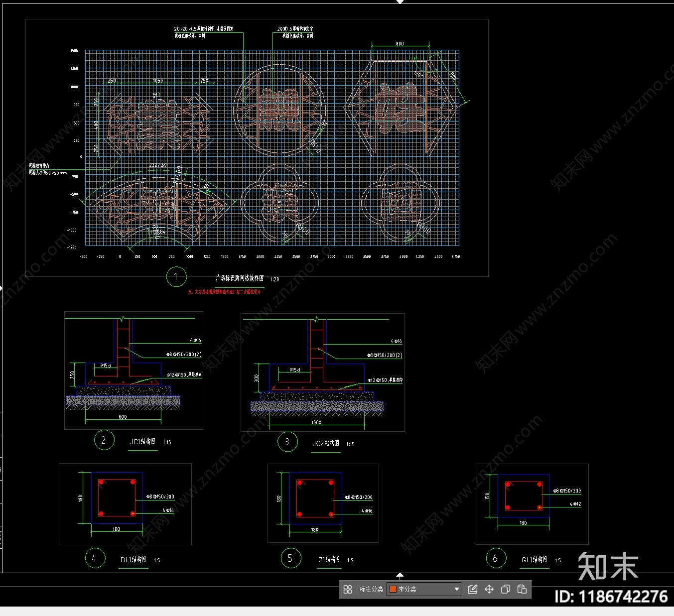674x616 pixels.
Task: Select the GL1结构图 title text
Action: click(535, 560)
